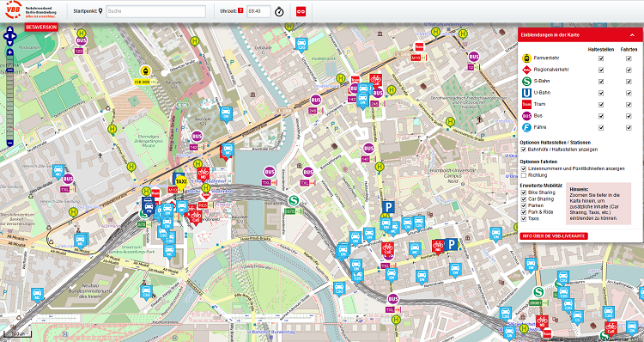
Task: Enable the Richtung checkbox
Action: tap(524, 175)
